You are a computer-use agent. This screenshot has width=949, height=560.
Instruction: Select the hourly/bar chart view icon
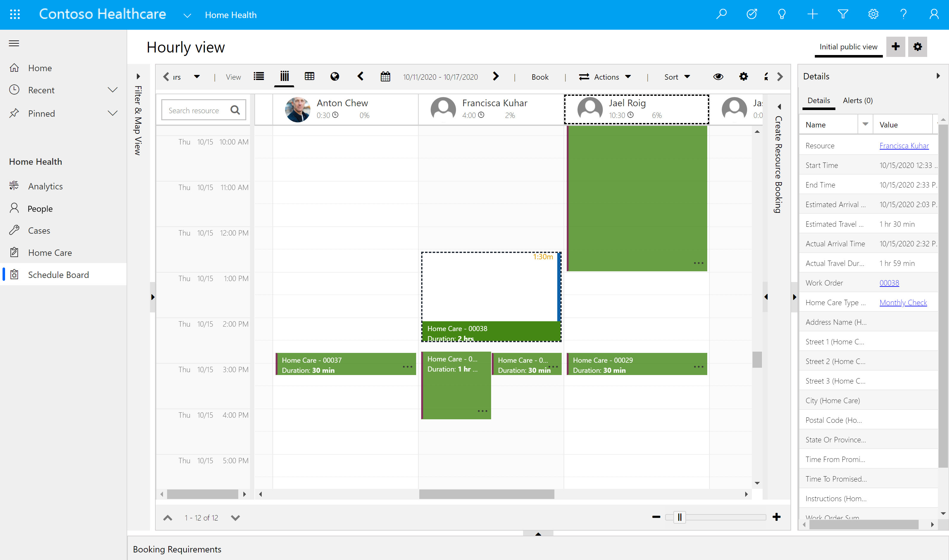[x=284, y=77]
